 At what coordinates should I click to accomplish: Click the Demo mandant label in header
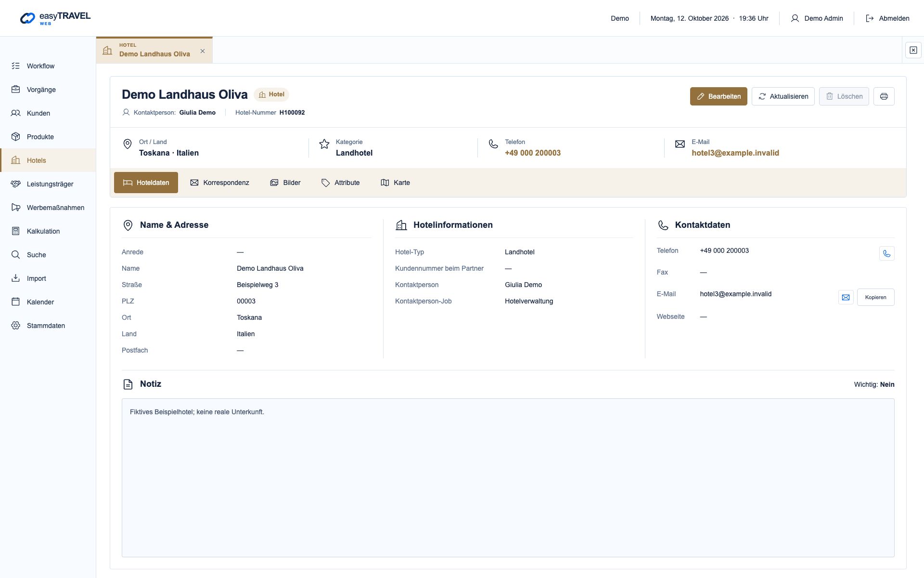[x=620, y=18]
